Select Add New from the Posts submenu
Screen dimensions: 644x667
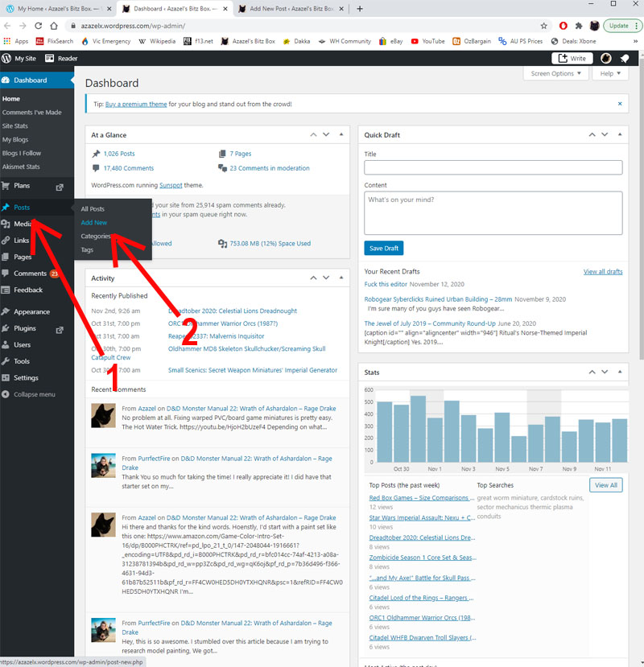pos(94,223)
